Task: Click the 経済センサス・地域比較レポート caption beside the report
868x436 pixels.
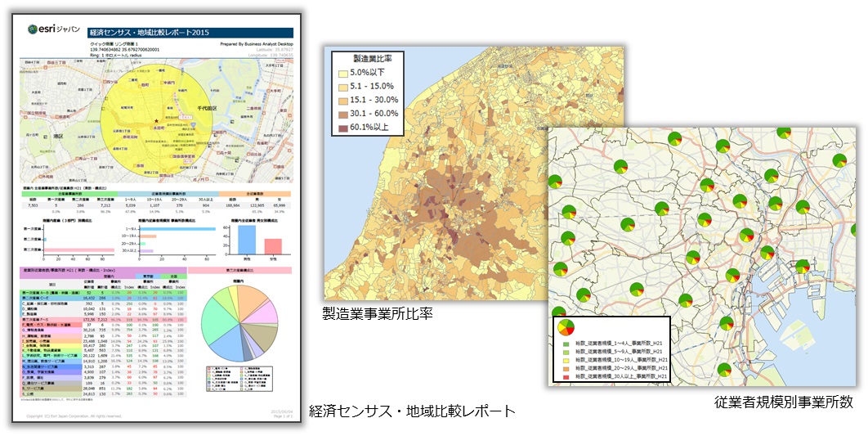Action: click(412, 411)
